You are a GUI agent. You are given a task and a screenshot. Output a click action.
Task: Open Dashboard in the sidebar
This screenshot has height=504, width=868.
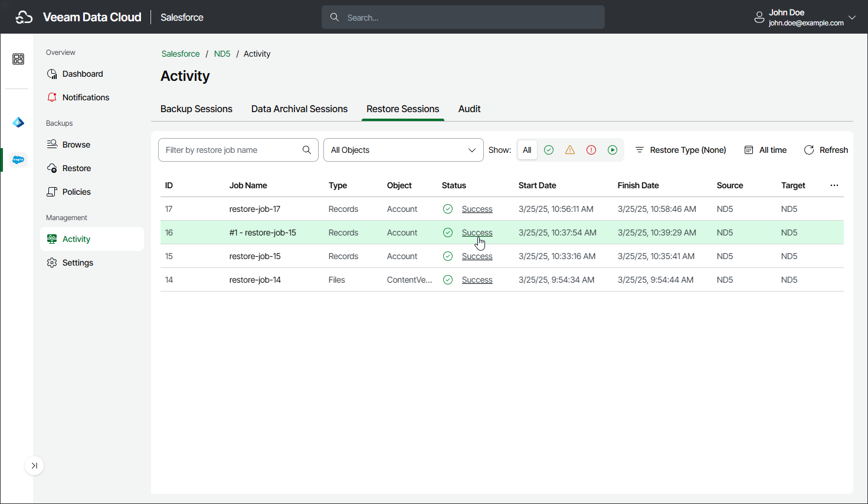point(92,74)
